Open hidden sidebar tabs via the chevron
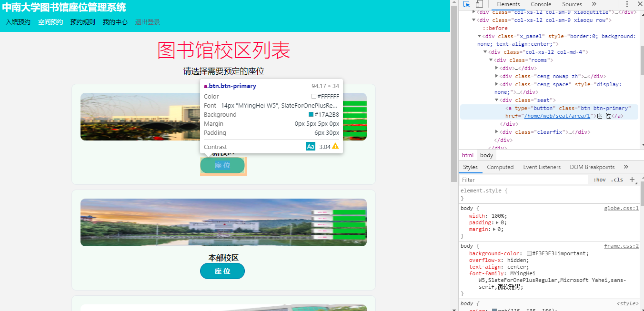The width and height of the screenshot is (644, 311). point(626,167)
